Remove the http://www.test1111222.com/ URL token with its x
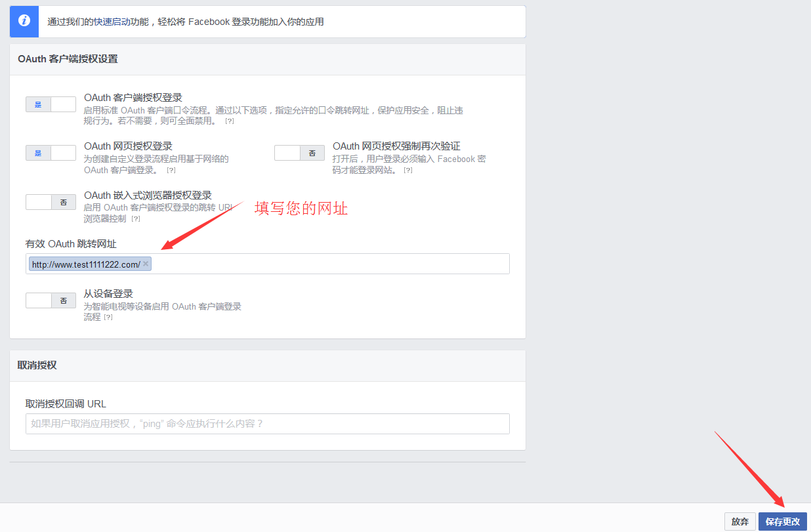 pyautogui.click(x=146, y=264)
